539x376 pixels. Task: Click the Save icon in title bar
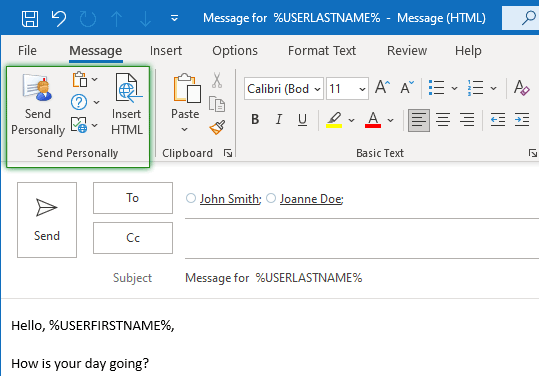tap(30, 18)
